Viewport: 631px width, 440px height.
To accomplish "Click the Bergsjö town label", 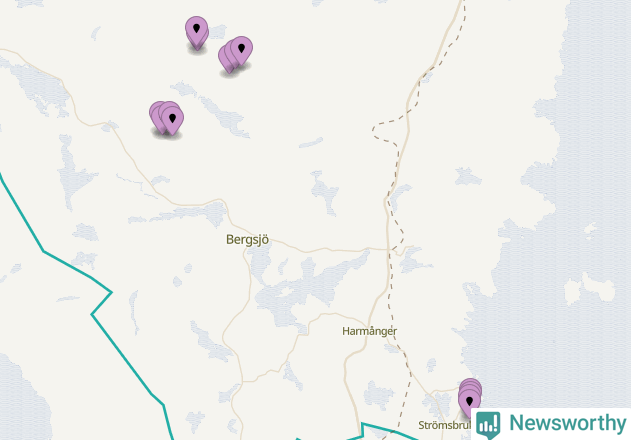I will click(247, 240).
